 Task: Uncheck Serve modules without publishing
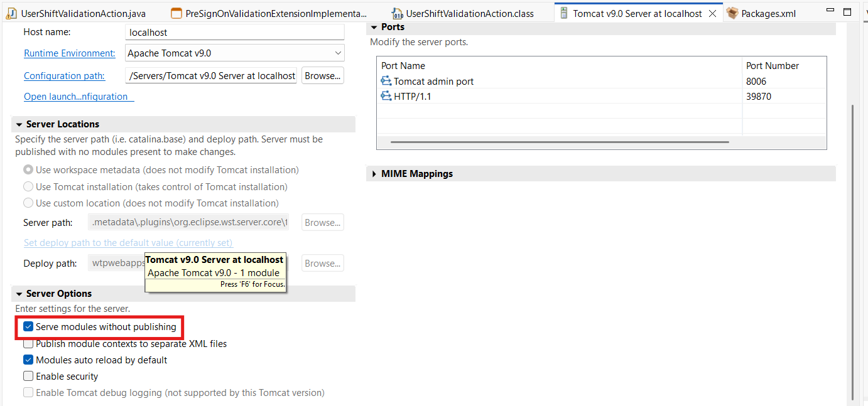click(x=28, y=326)
